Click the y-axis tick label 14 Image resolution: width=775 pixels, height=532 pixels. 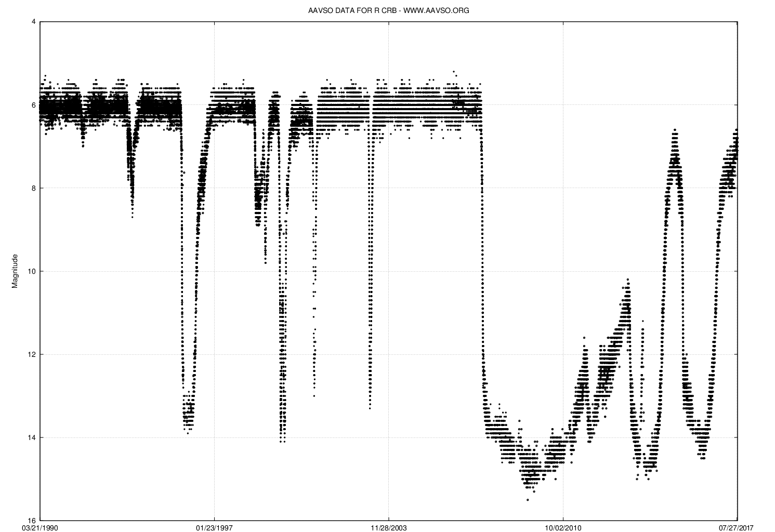(x=32, y=437)
